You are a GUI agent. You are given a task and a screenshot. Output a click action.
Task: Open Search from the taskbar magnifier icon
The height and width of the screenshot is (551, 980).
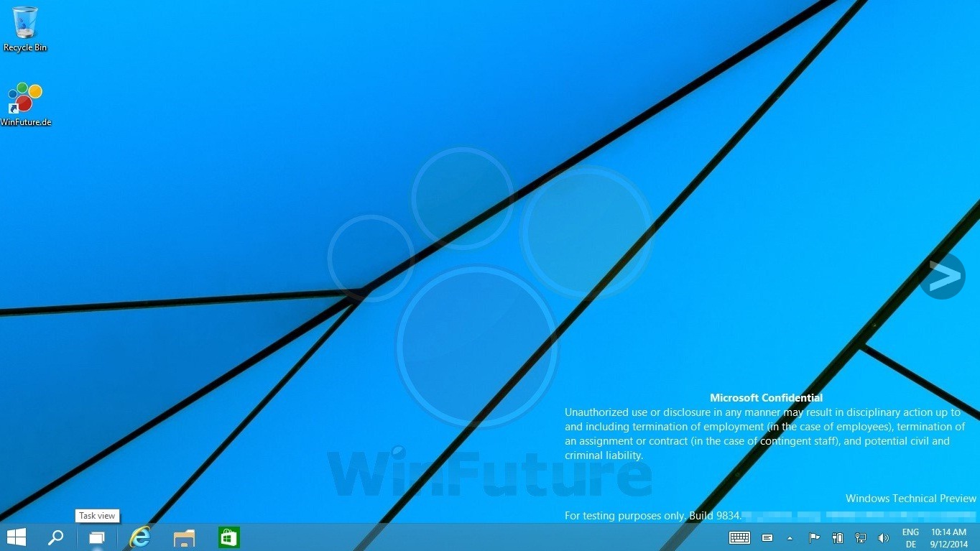pos(55,537)
